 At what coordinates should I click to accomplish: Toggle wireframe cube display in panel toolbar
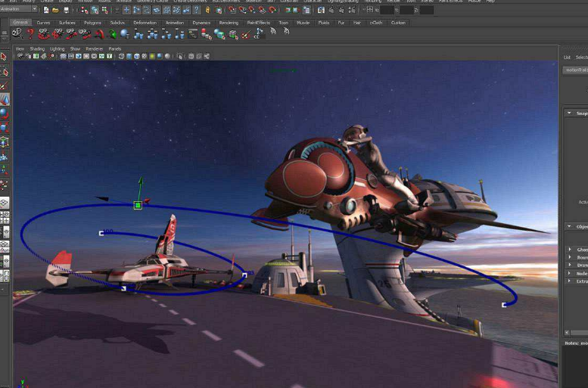122,56
